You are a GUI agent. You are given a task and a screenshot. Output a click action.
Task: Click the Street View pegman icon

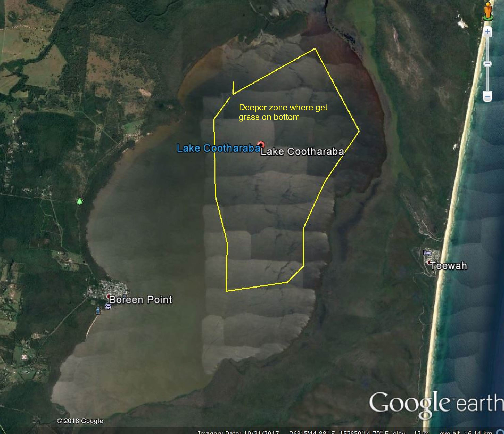[x=488, y=11]
